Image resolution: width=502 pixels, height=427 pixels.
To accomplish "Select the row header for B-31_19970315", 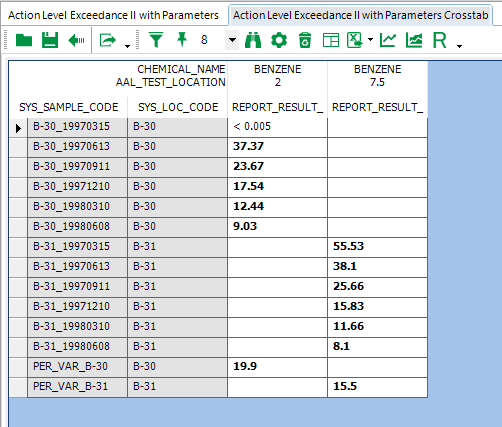I will [x=18, y=247].
